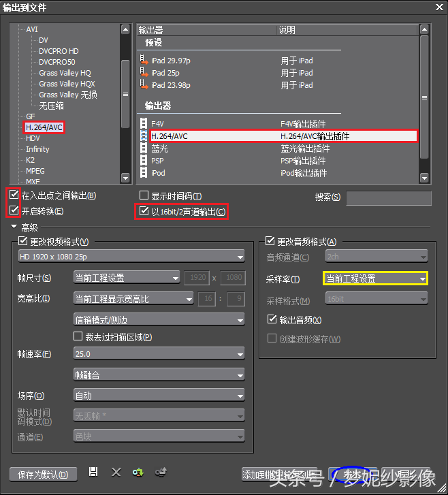This screenshot has width=448, height=495.
Task: Click the import preset icon
Action: click(138, 472)
